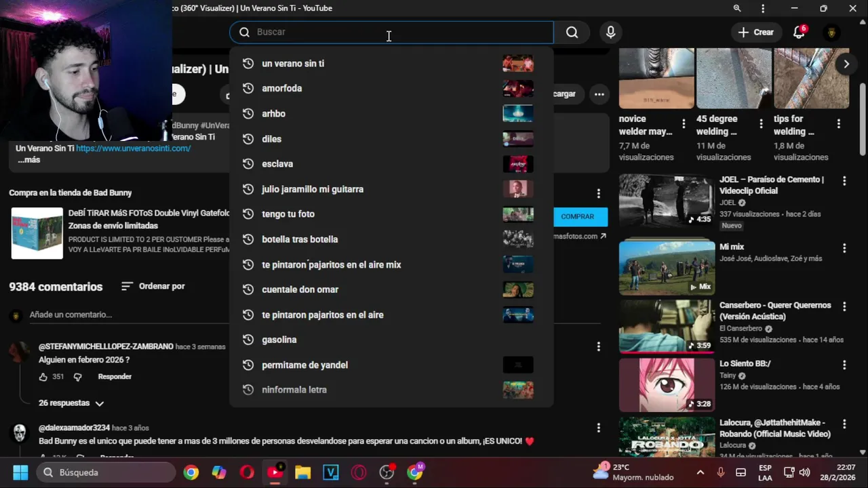
Task: Click thumbnail next to 'amorfoda' suggestion
Action: 518,89
